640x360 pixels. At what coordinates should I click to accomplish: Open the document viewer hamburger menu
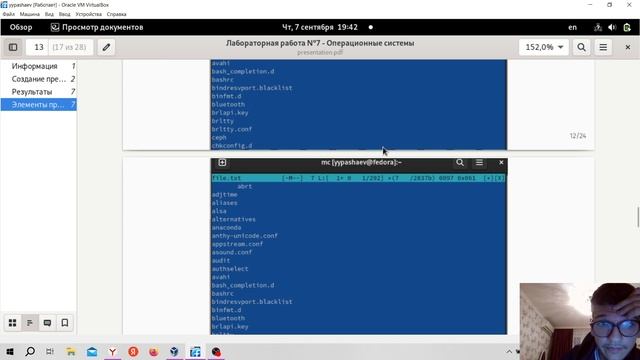[603, 47]
